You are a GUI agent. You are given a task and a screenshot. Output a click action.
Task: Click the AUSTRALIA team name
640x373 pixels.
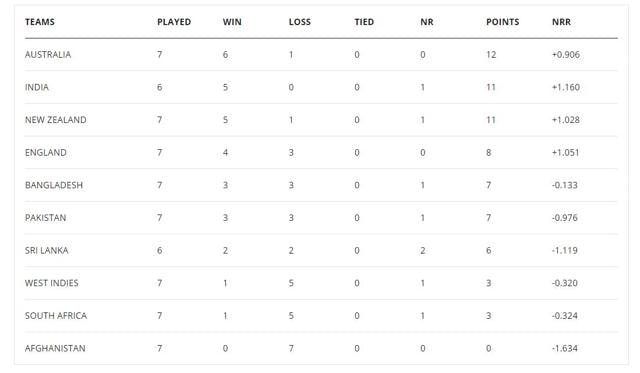tap(48, 55)
